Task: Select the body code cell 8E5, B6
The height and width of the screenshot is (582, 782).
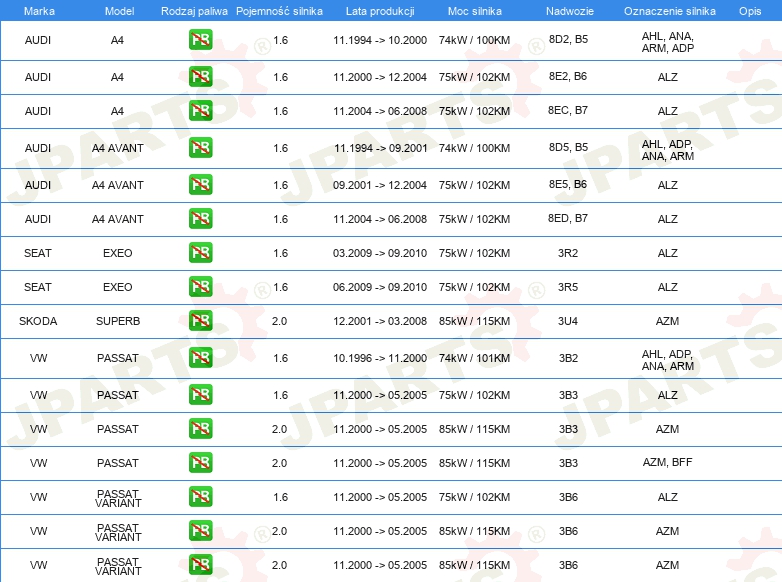Action: (x=568, y=184)
